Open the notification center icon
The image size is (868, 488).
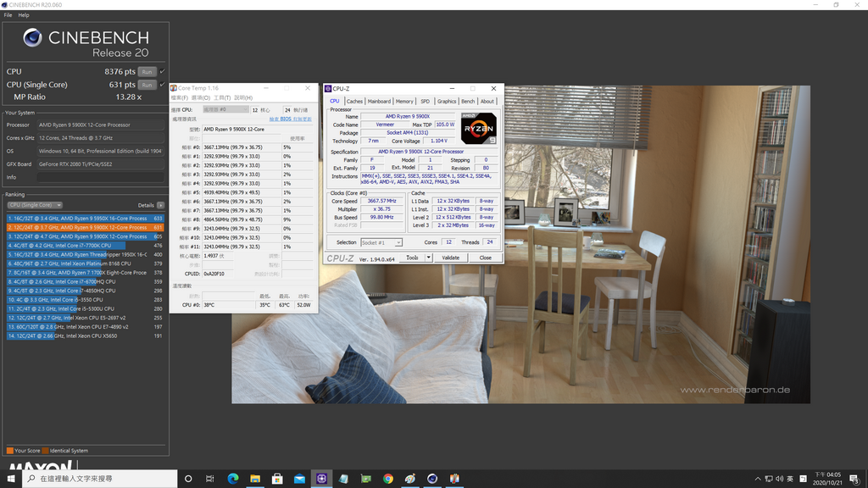(x=854, y=479)
